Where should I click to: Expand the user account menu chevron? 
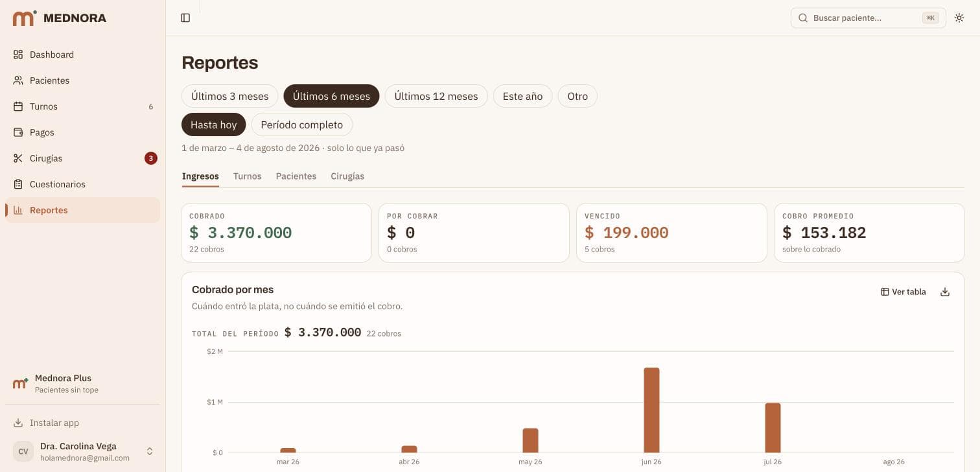coord(150,451)
